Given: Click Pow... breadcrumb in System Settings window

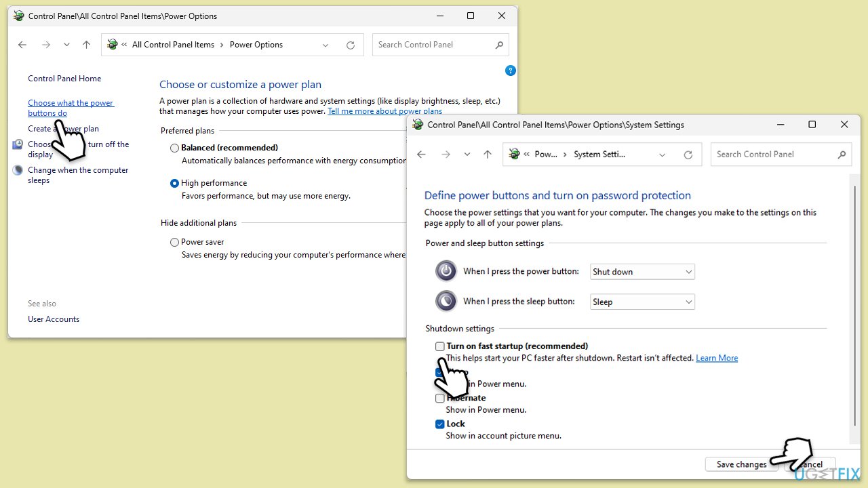Looking at the screenshot, I should pyautogui.click(x=546, y=155).
